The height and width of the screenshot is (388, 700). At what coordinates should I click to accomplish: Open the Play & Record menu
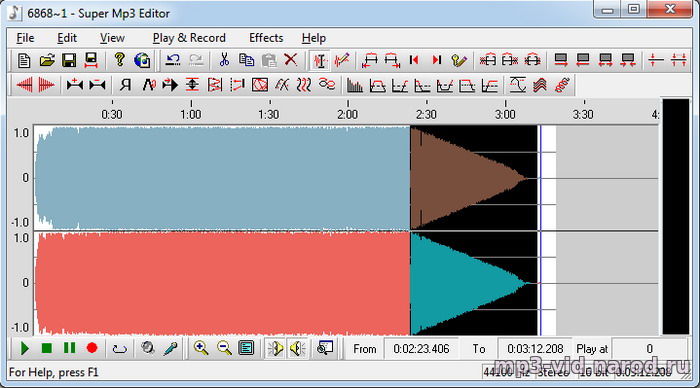[189, 38]
